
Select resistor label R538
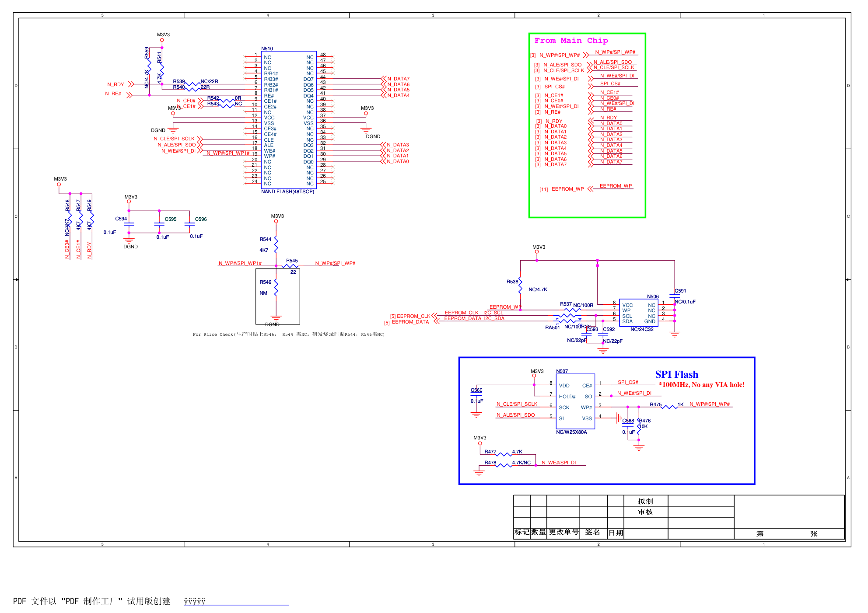pyautogui.click(x=512, y=282)
